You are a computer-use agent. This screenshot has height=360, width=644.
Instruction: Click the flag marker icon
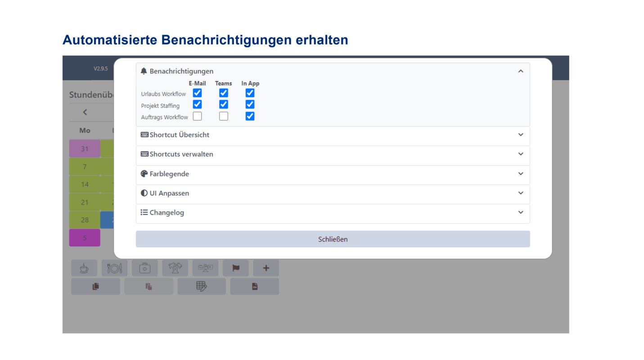pyautogui.click(x=236, y=268)
